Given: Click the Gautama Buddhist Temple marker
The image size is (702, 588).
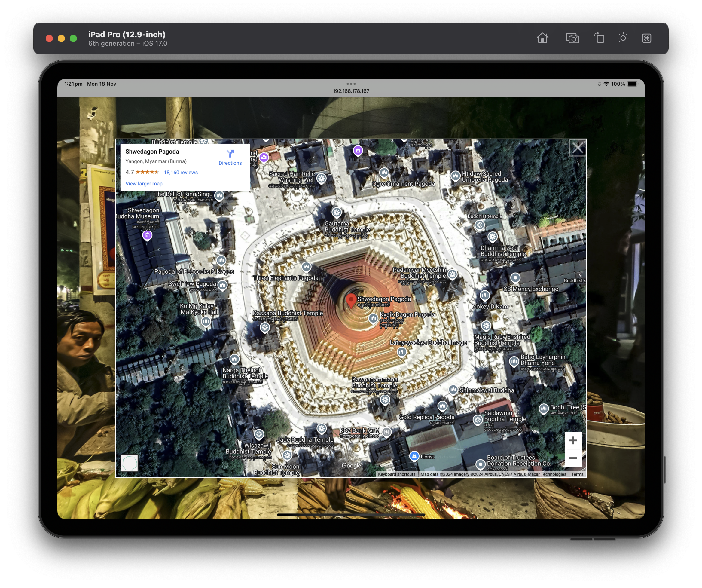Looking at the screenshot, I should [337, 213].
